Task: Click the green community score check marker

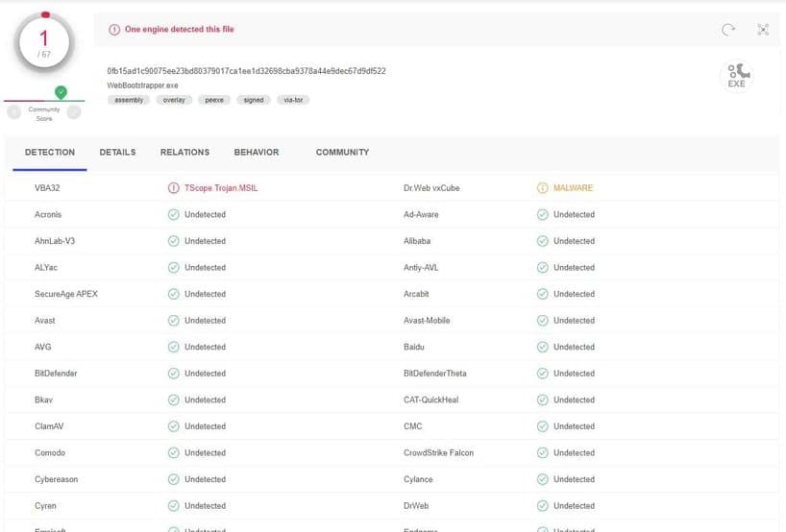Action: coord(61,92)
